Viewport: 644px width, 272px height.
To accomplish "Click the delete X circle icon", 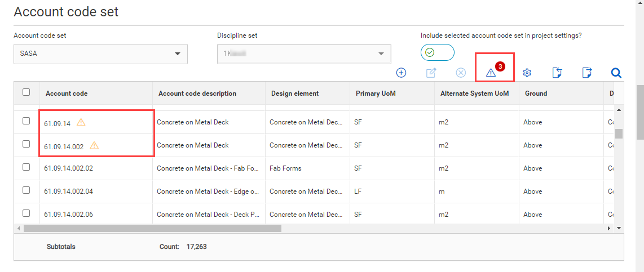I will click(x=461, y=73).
